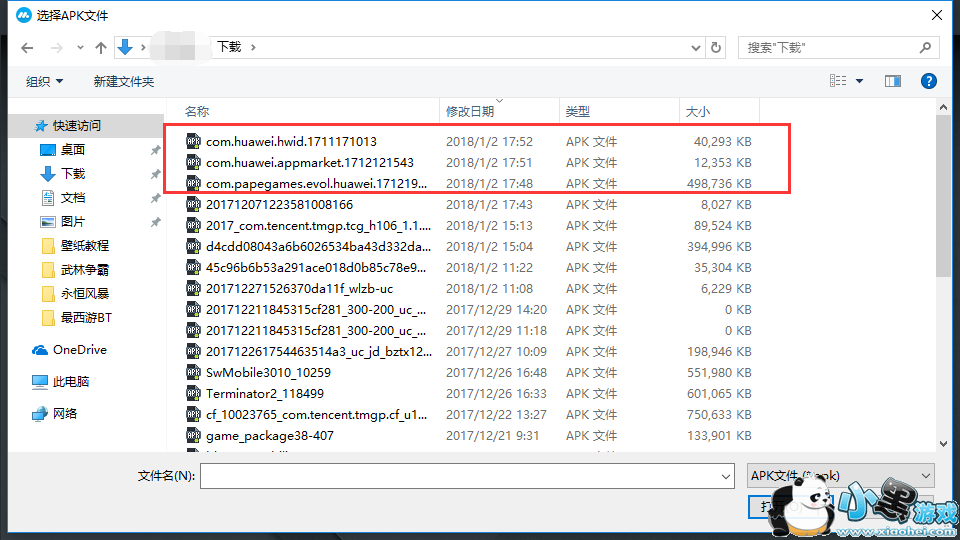Select the com.papegames.evol.huawei file
This screenshot has width=960, height=540.
point(317,183)
